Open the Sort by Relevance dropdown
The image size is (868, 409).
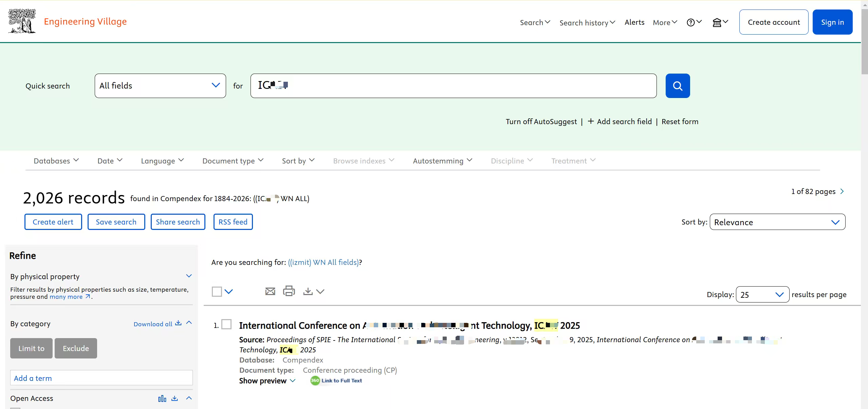[777, 222]
